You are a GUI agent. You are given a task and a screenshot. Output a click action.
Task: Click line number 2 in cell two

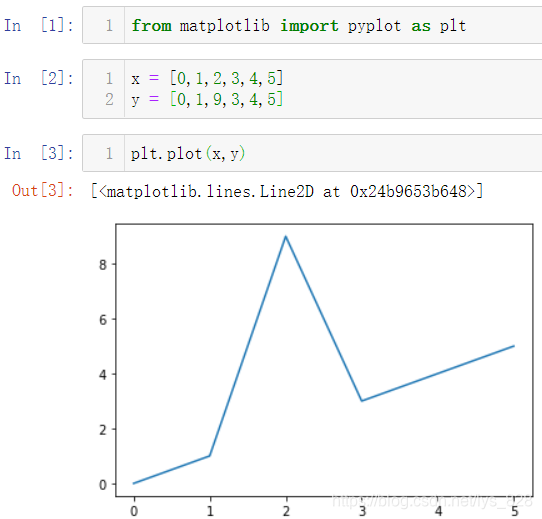[x=109, y=100]
